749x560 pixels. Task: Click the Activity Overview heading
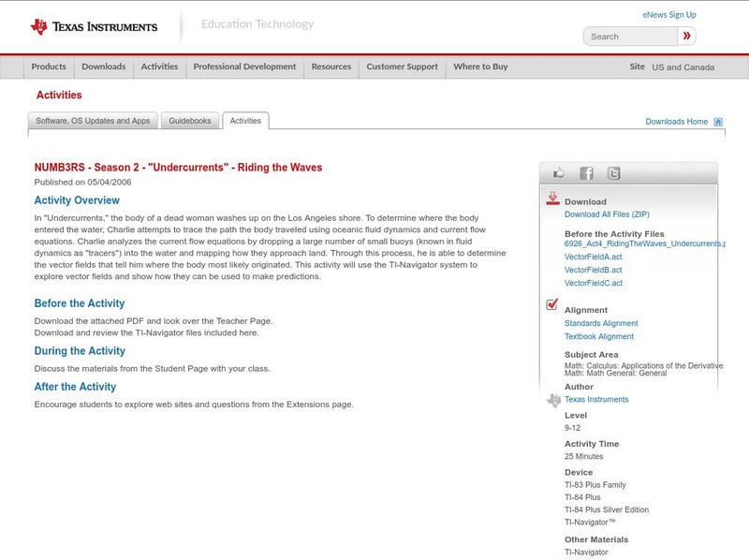(77, 200)
